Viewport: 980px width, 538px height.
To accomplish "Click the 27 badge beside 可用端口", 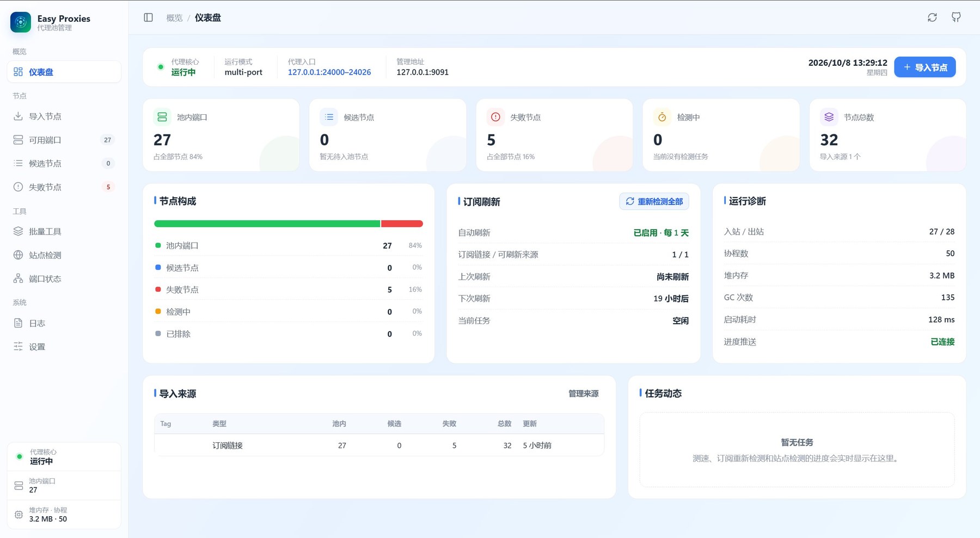I will click(x=108, y=140).
